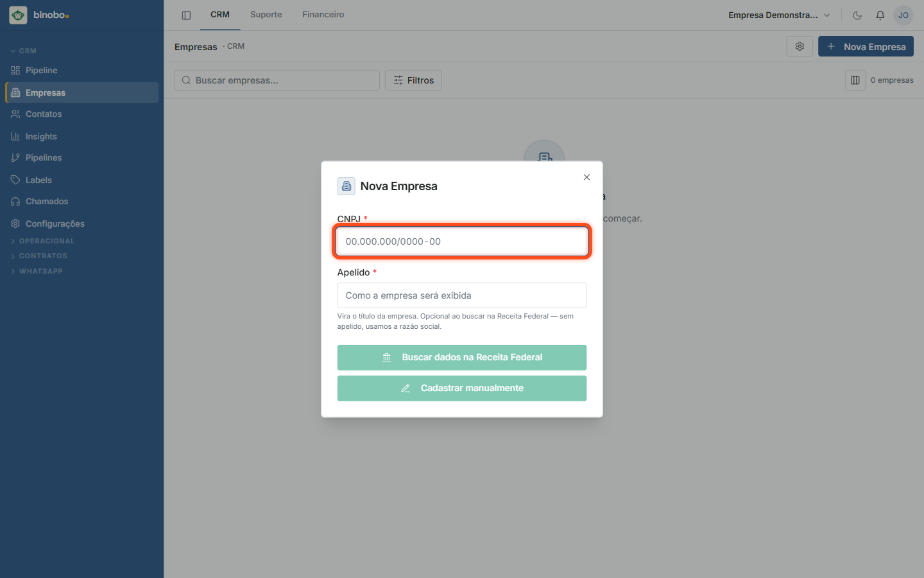Toggle the sidebar collapse icon
This screenshot has height=578, width=924.
186,15
